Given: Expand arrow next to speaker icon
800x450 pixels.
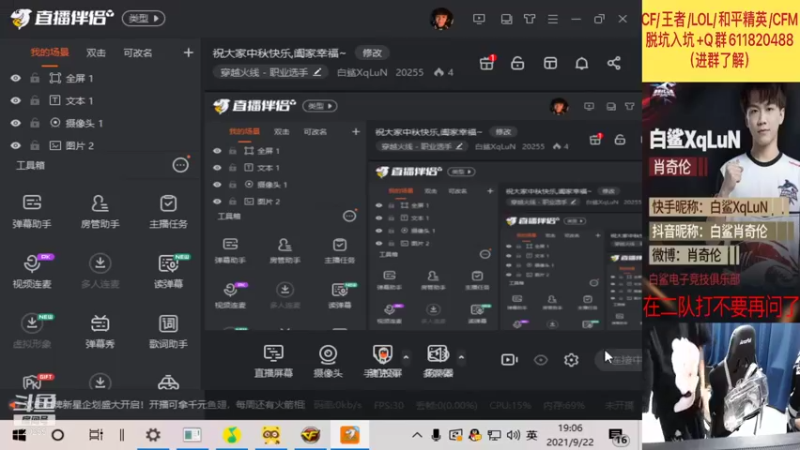Looking at the screenshot, I should 461,357.
